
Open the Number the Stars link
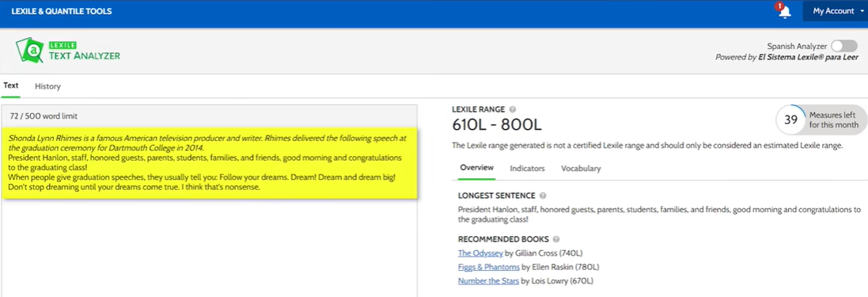(x=488, y=281)
